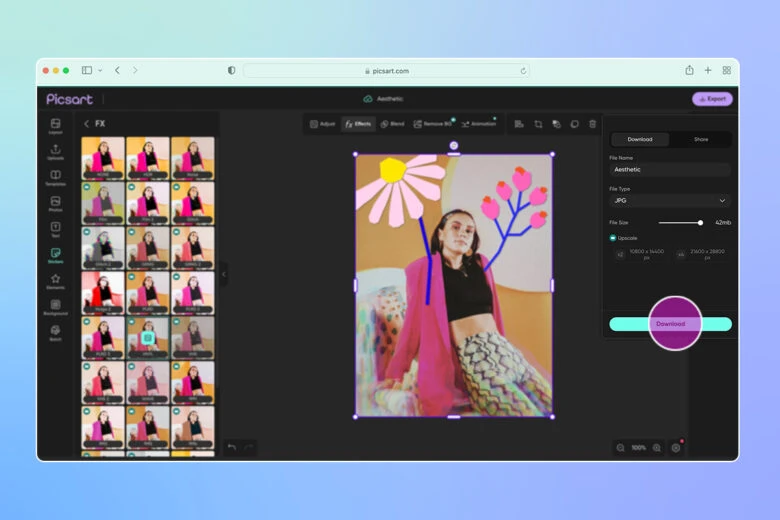
Task: Go back using the arrow beside FX
Action: click(x=86, y=124)
